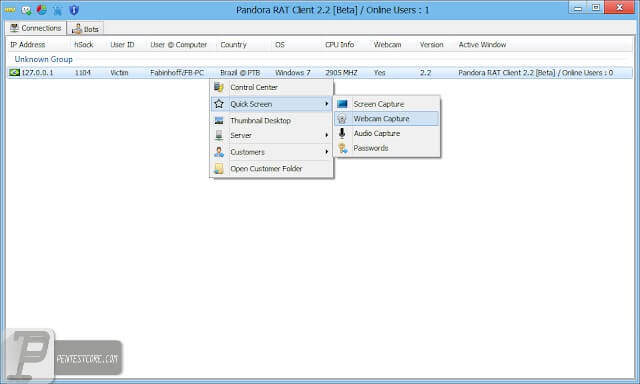
Task: Select Screen Capture in submenu
Action: click(387, 104)
